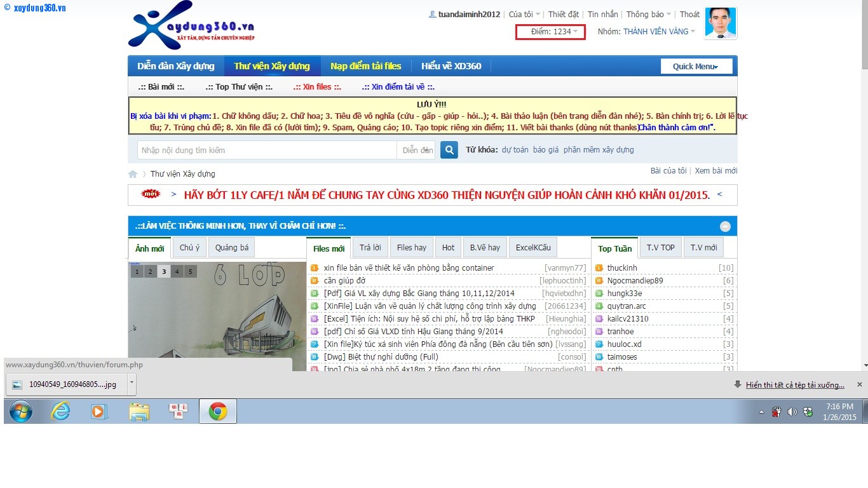The width and height of the screenshot is (868, 488).
Task: Click the green icon beside '[XinFile] Luận văn'
Action: coord(315,306)
